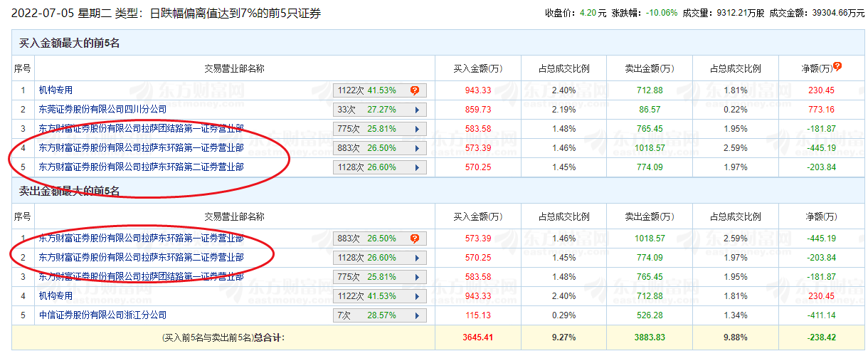The height and width of the screenshot is (356, 868).
Task: Expand 775次 25.81% stats in sell table row 3
Action: point(416,277)
